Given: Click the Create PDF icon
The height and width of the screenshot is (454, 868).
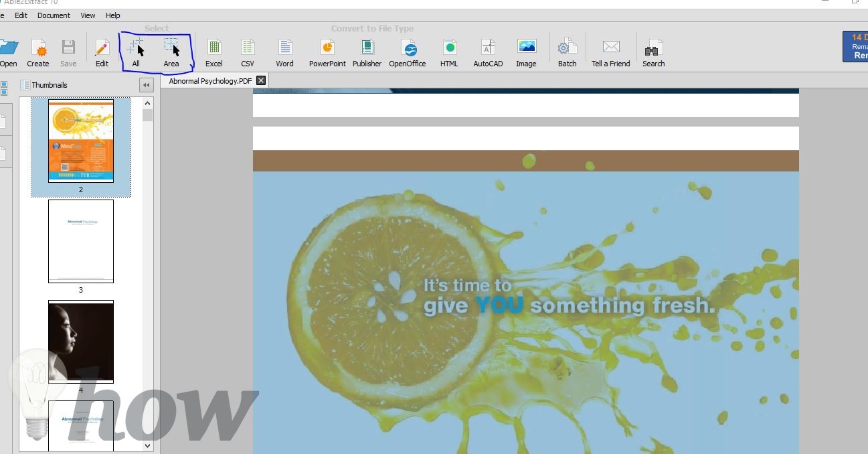Looking at the screenshot, I should [x=38, y=48].
